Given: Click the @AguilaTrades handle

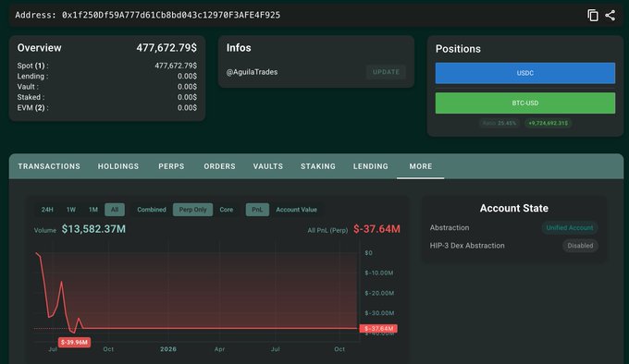Looking at the screenshot, I should [252, 72].
